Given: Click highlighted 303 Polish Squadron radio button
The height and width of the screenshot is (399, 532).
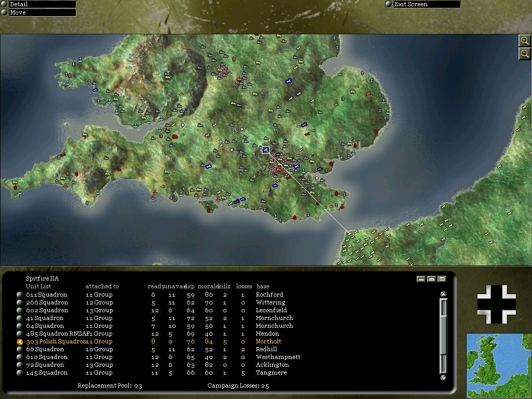Looking at the screenshot, I should tap(20, 342).
